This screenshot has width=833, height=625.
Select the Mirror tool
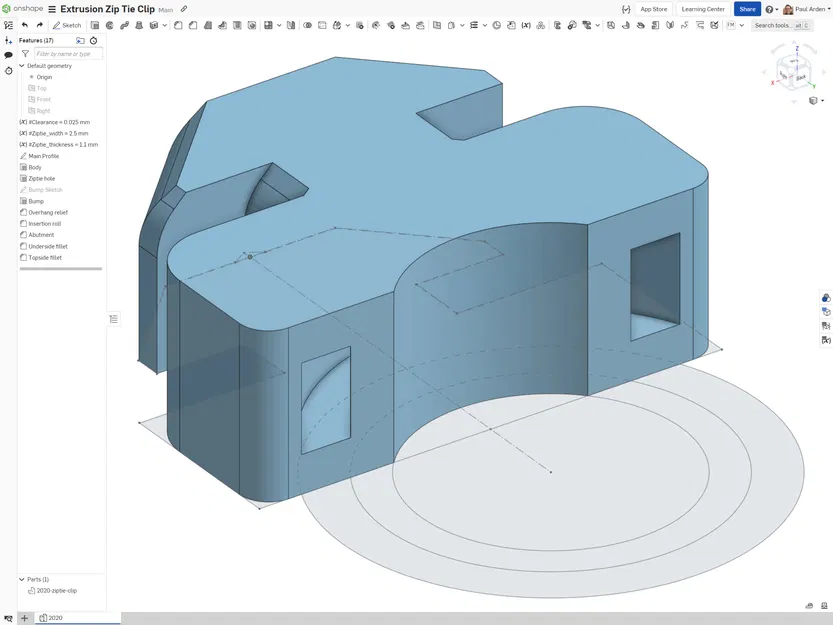point(291,25)
